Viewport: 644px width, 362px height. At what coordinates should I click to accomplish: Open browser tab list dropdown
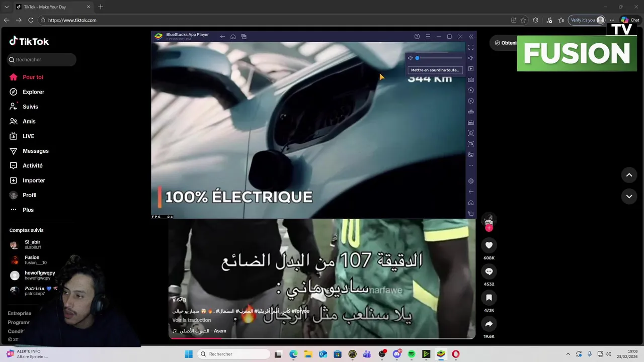(7, 7)
